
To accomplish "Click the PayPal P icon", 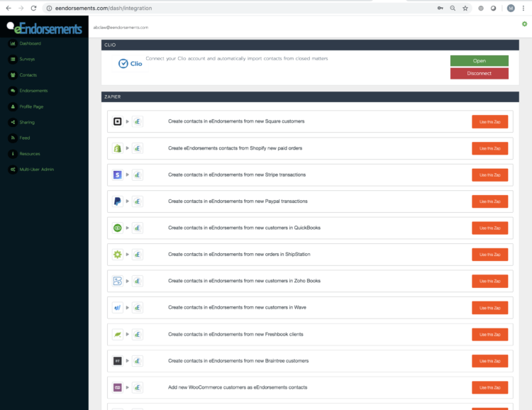I will (x=117, y=201).
